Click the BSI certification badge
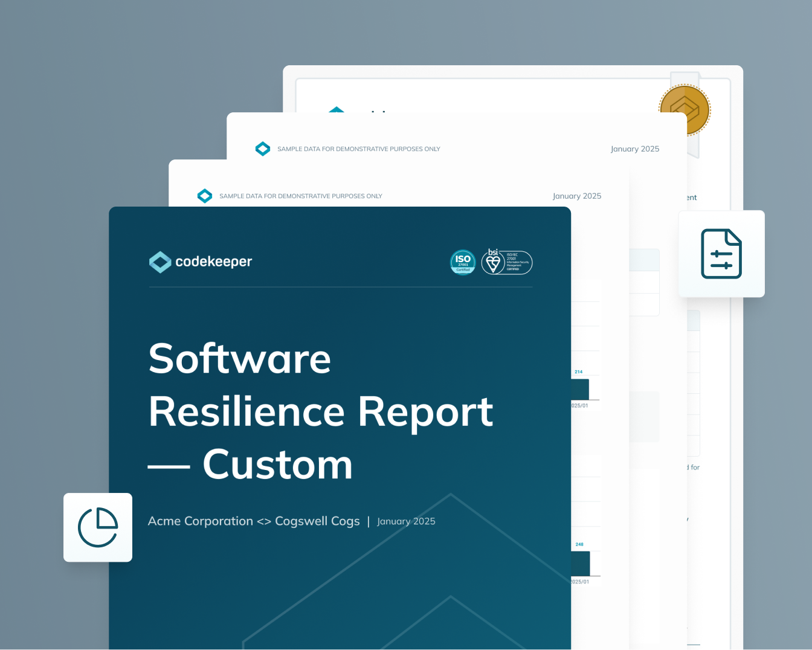Viewport: 812px width, 650px height. pyautogui.click(x=507, y=262)
